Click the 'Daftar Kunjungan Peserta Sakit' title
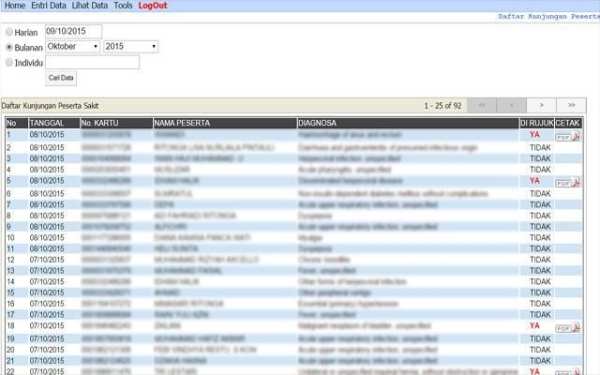This screenshot has height=375, width=600. [50, 106]
